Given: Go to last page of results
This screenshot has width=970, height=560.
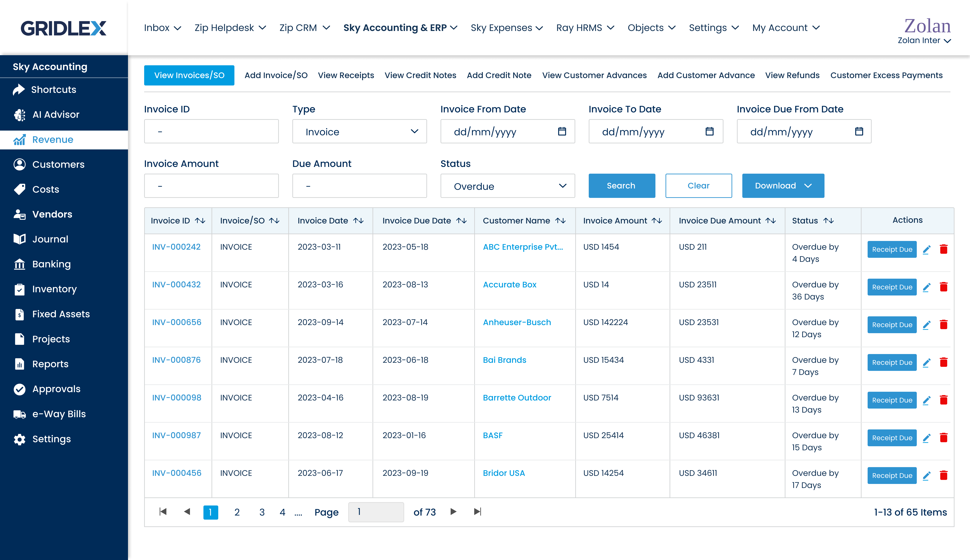Looking at the screenshot, I should click(x=477, y=512).
